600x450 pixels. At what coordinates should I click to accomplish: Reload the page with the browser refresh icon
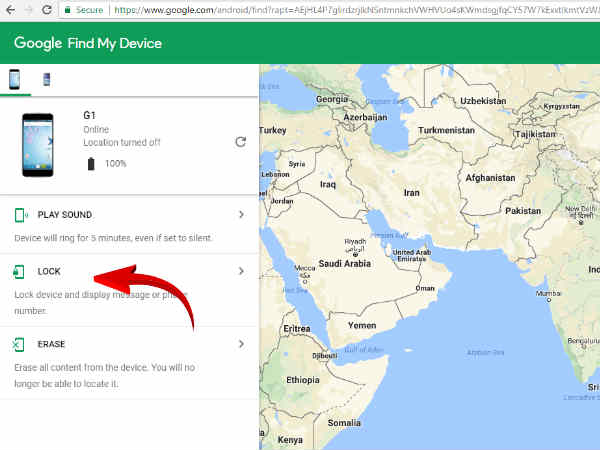tap(47, 10)
